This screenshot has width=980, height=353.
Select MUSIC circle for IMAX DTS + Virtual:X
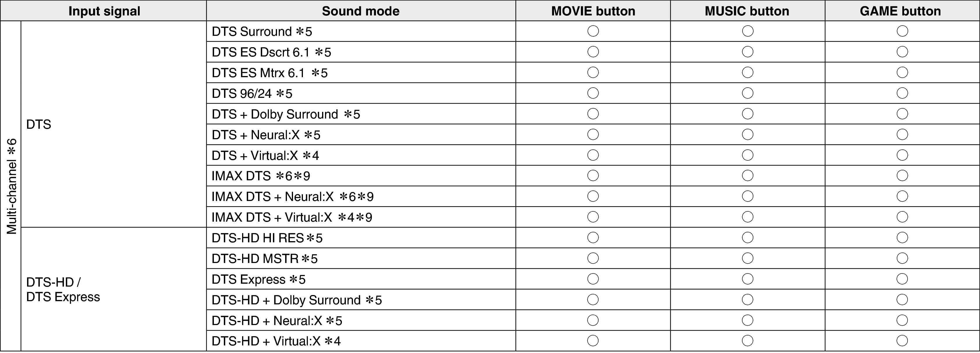[x=748, y=217]
